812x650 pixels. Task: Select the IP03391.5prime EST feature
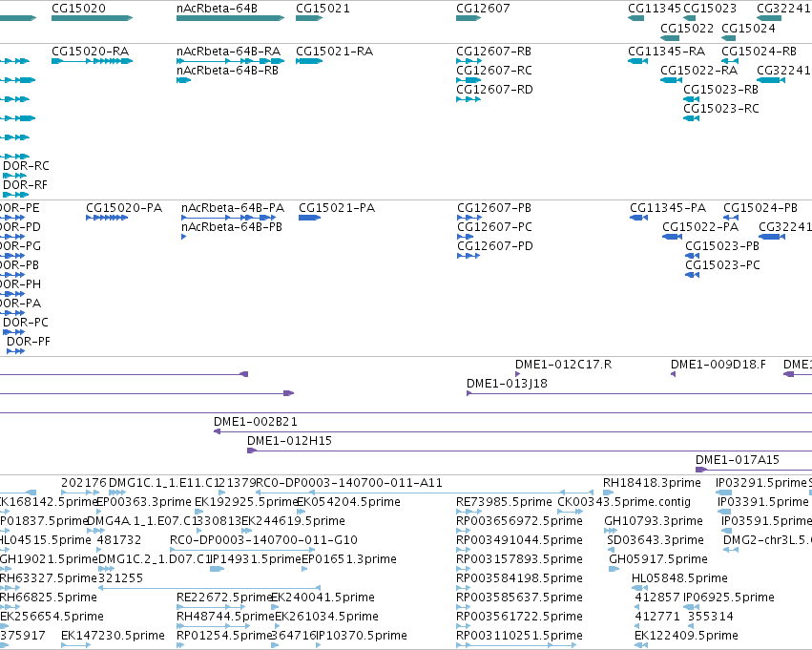(x=724, y=512)
